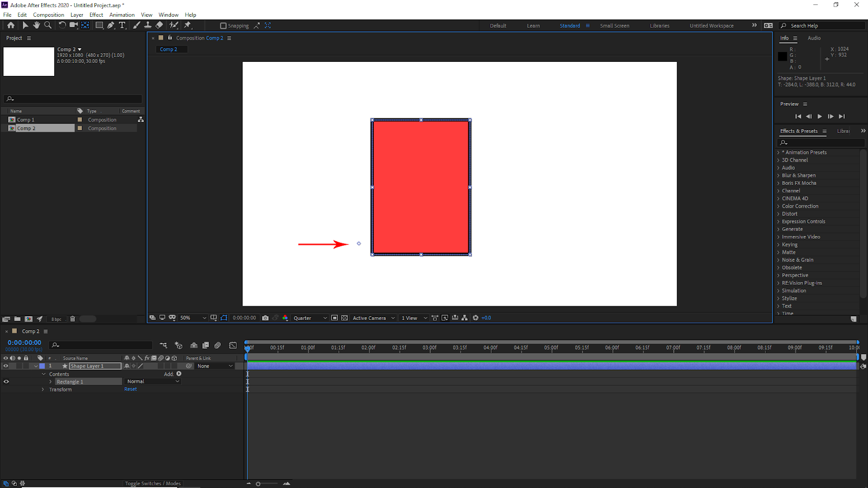
Task: Toggle visibility of Rectangle 1
Action: pos(6,382)
